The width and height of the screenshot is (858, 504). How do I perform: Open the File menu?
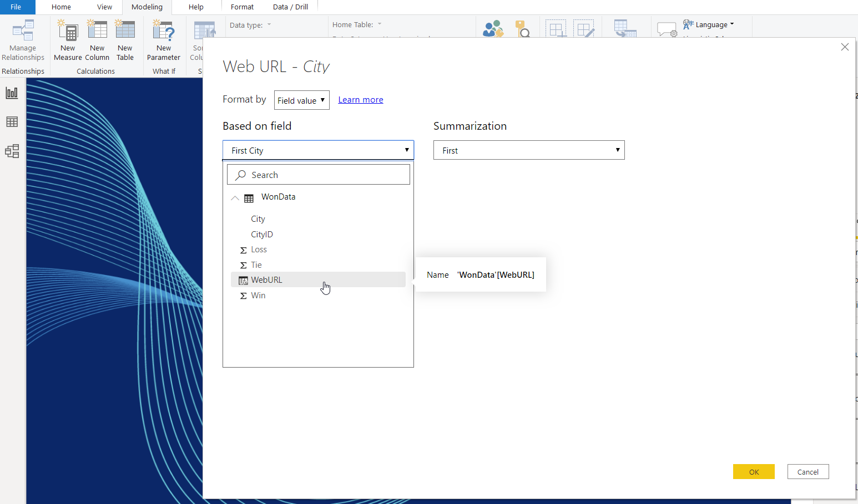point(16,7)
